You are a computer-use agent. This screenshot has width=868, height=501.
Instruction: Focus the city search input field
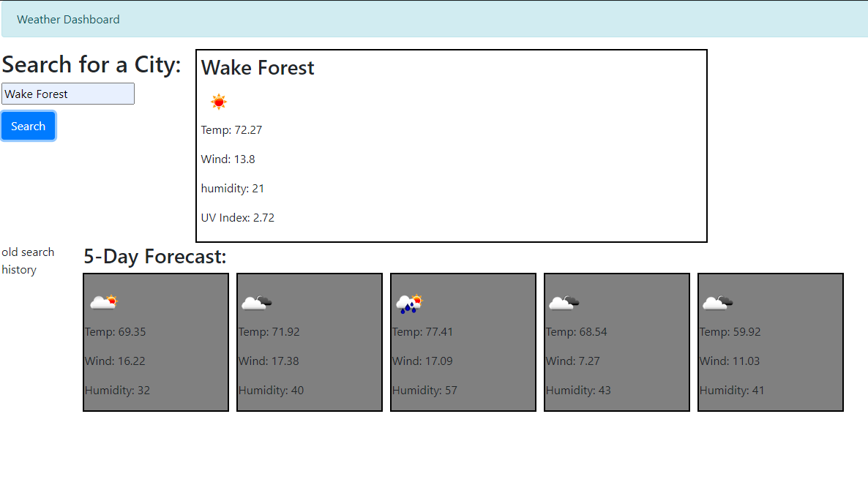68,94
